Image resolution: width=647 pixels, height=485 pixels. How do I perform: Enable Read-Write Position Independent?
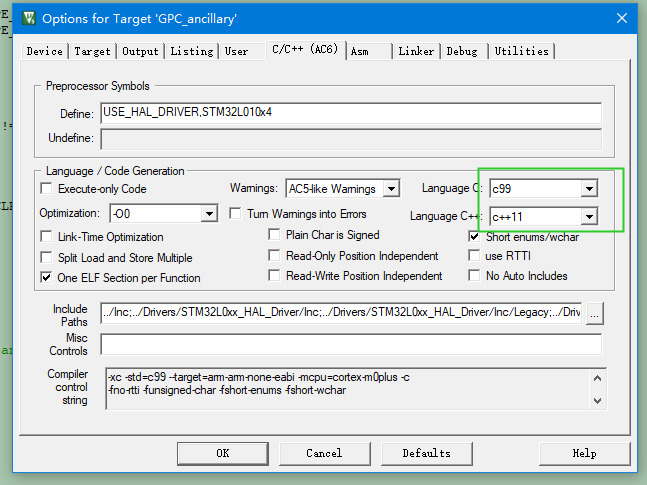pyautogui.click(x=274, y=275)
